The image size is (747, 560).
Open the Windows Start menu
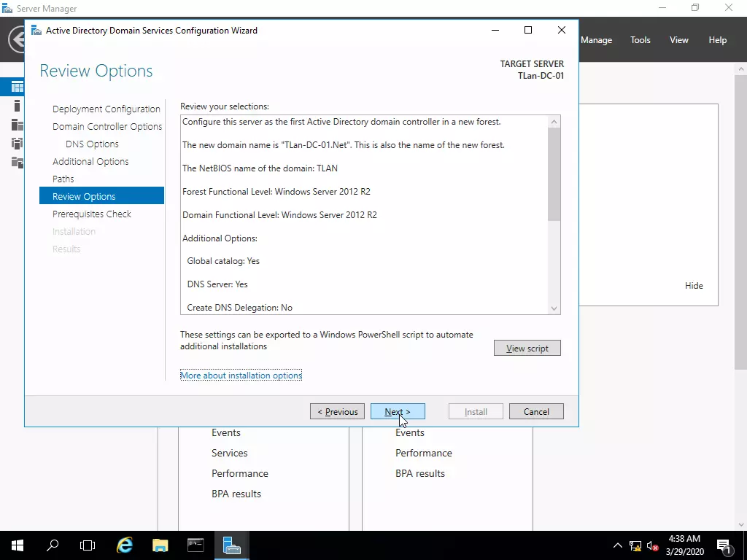(18, 545)
